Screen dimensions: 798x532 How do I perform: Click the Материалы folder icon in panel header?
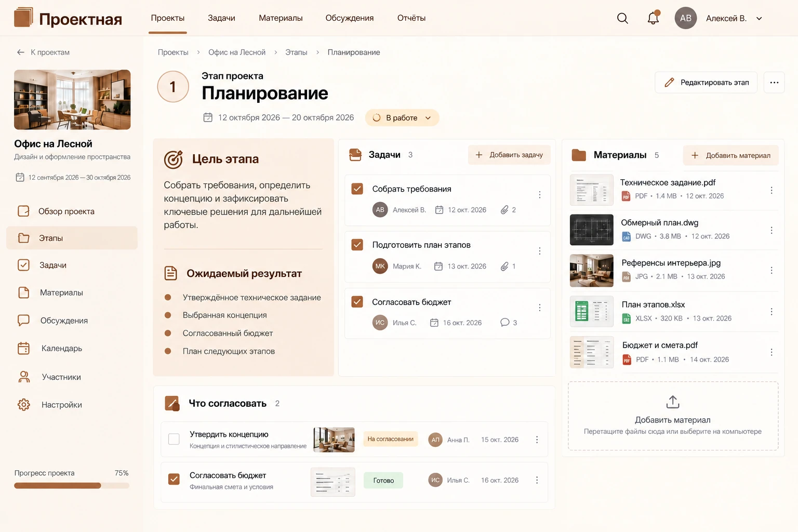click(579, 155)
